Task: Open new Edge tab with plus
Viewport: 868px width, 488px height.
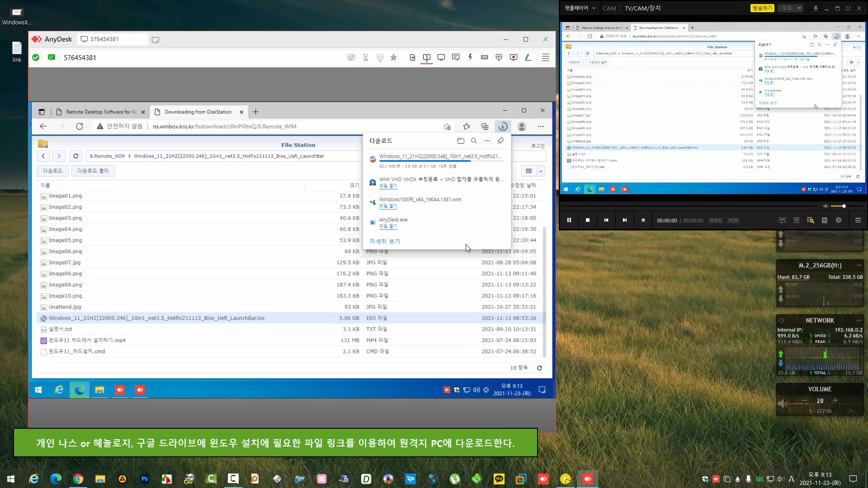Action: tap(255, 112)
